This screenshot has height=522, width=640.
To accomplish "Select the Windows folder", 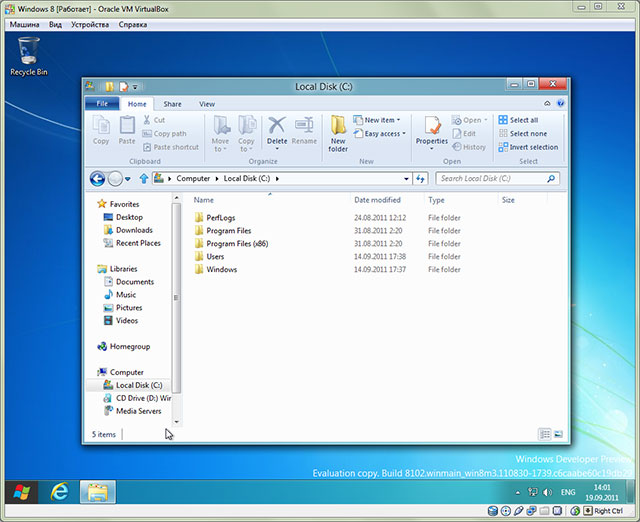I will [216, 269].
